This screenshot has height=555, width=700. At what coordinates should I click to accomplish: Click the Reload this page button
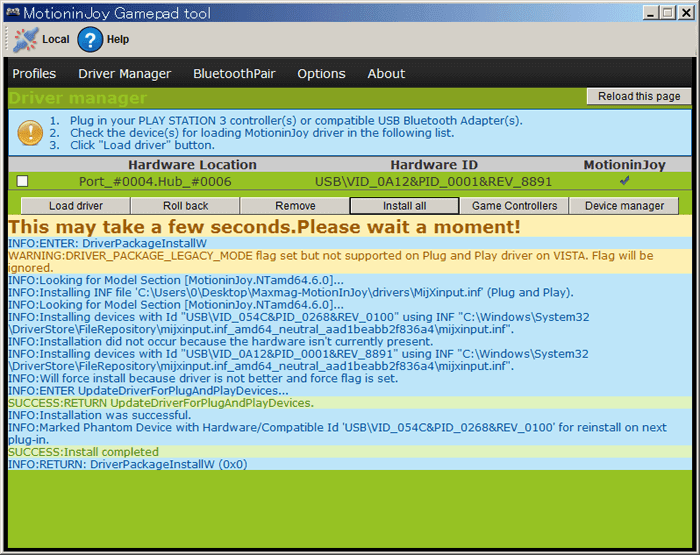pyautogui.click(x=639, y=96)
